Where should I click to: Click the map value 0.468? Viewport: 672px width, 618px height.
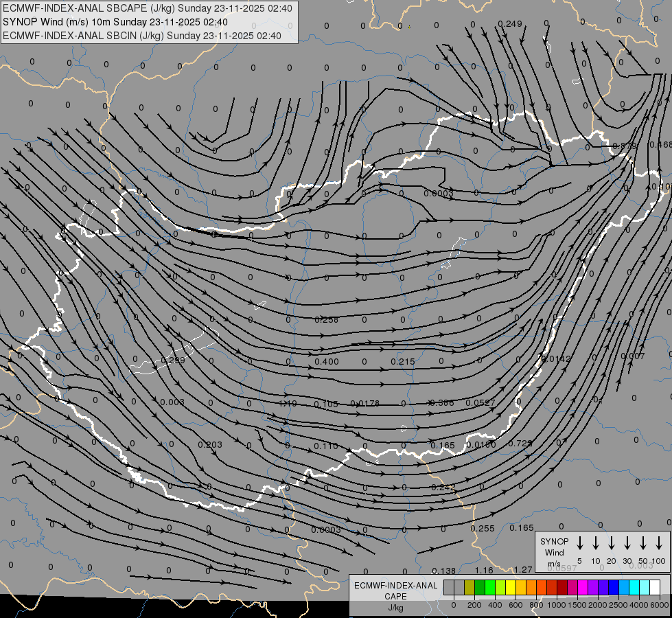(661, 144)
